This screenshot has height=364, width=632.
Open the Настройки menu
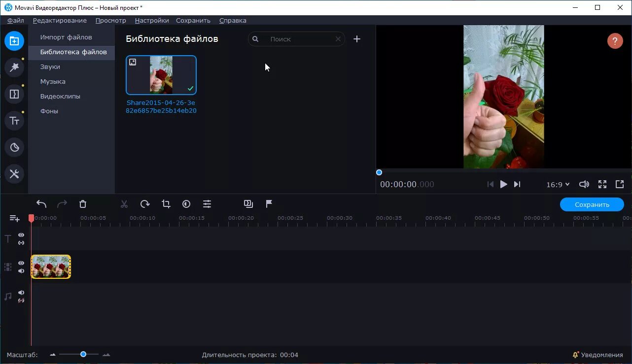point(151,20)
